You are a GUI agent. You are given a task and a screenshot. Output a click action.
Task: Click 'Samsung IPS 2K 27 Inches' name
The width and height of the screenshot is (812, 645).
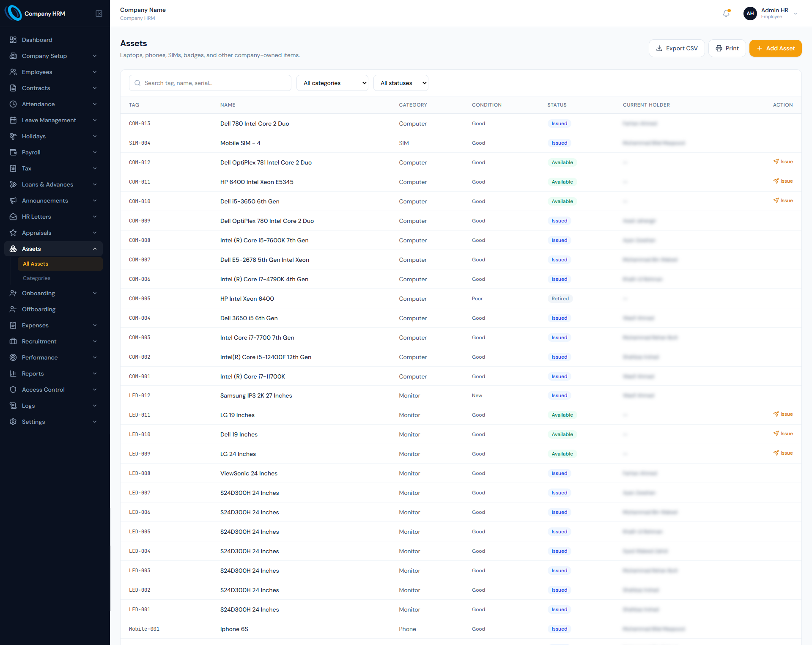[x=256, y=395]
